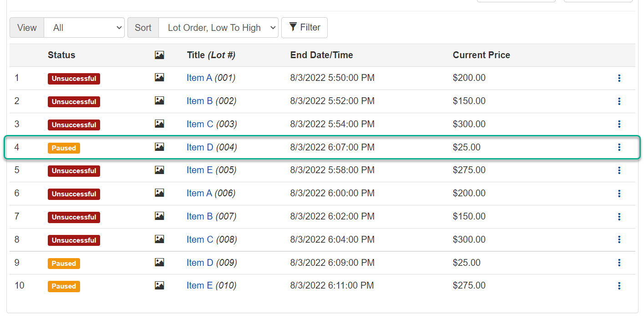
Task: Click image icon for lot 010 row
Action: (159, 285)
